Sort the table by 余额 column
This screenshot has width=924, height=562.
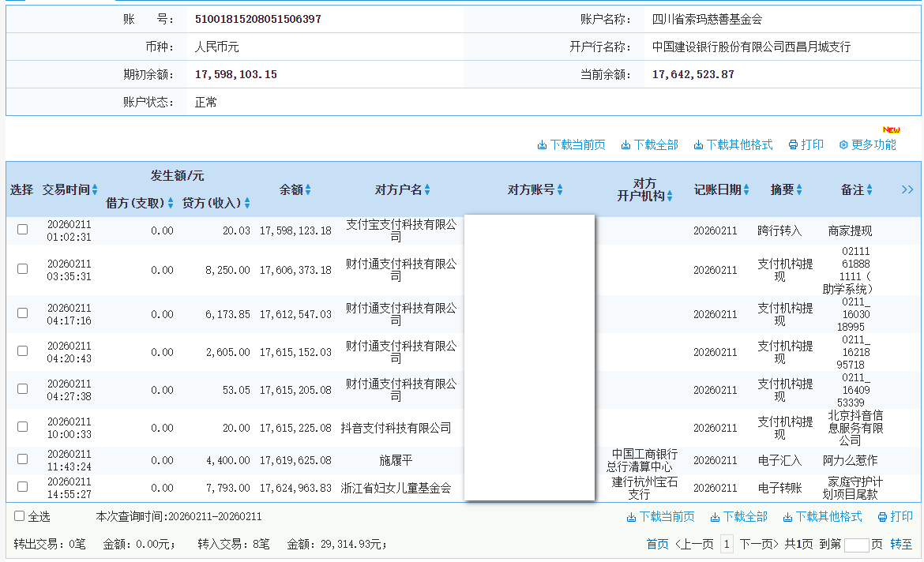(x=307, y=189)
